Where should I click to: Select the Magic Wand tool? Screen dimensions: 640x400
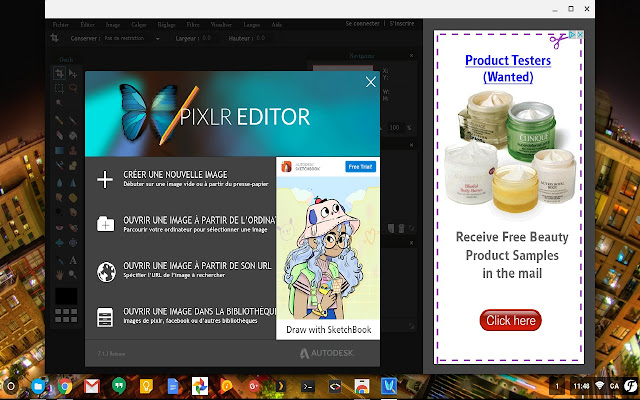(60, 103)
